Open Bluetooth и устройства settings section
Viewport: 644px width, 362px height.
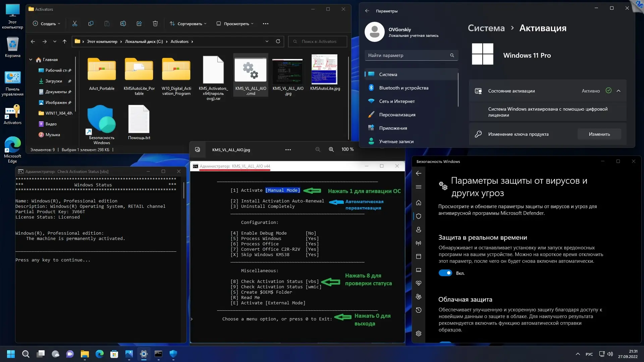(404, 88)
